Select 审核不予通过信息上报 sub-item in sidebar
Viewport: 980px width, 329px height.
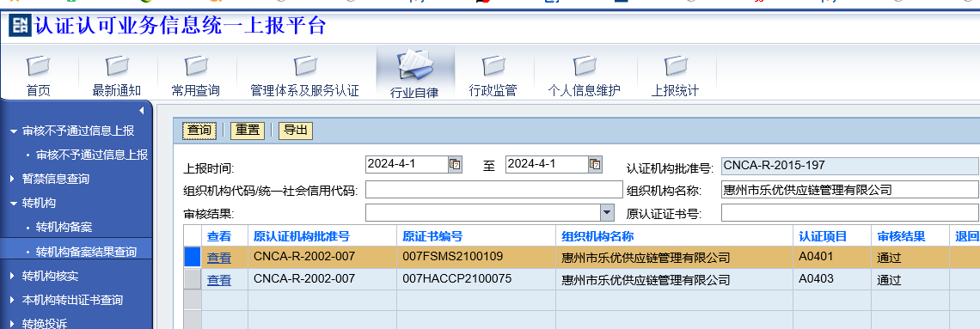tap(92, 155)
